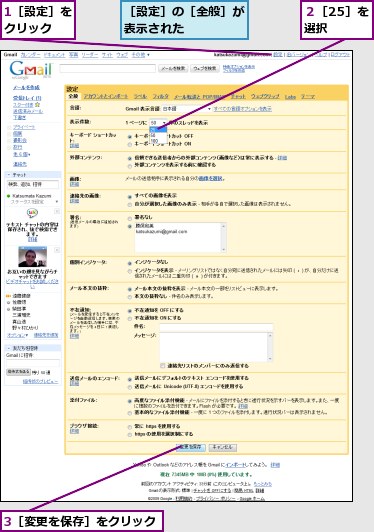Open the video chat promo thumbnail

coord(33,257)
